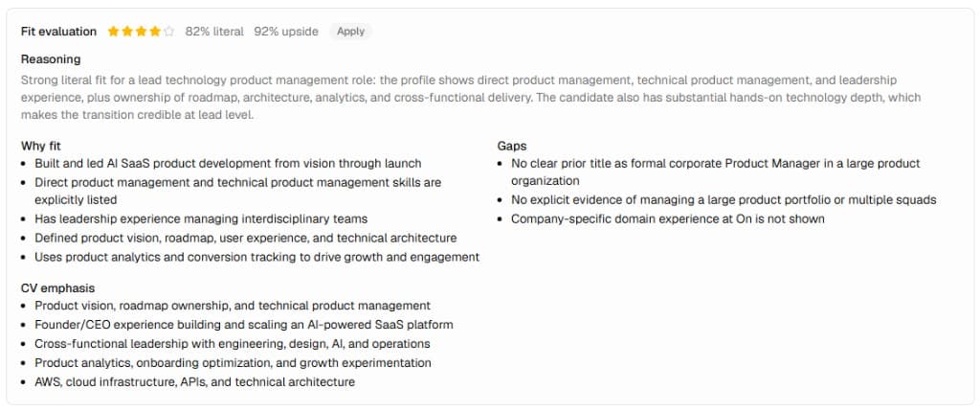Click the second rating star

point(127,32)
